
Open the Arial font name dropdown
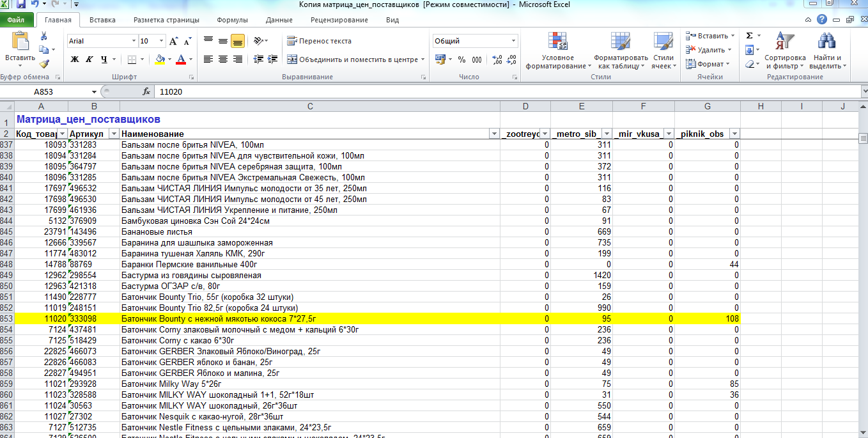tap(133, 41)
